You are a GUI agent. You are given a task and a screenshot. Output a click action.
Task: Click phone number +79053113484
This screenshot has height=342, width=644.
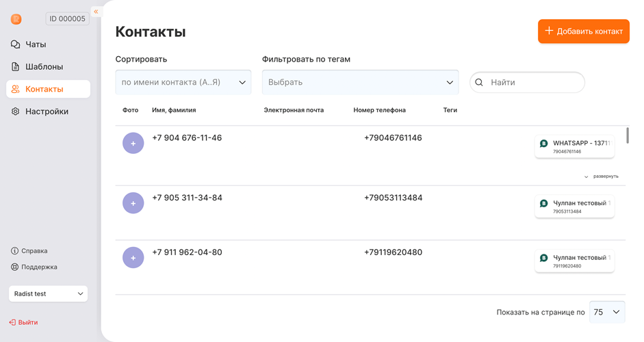point(393,198)
